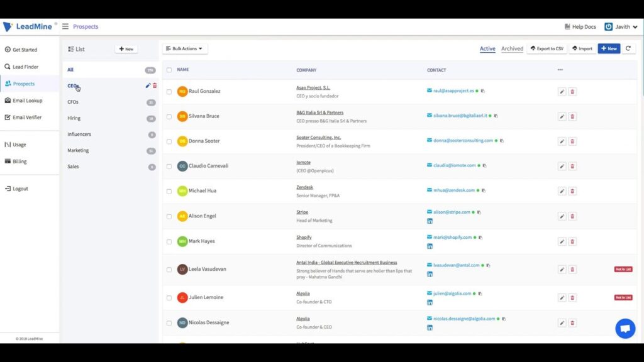Screen dimensions: 644x362
Task: Open the Zendesk company link
Action: 304,187
